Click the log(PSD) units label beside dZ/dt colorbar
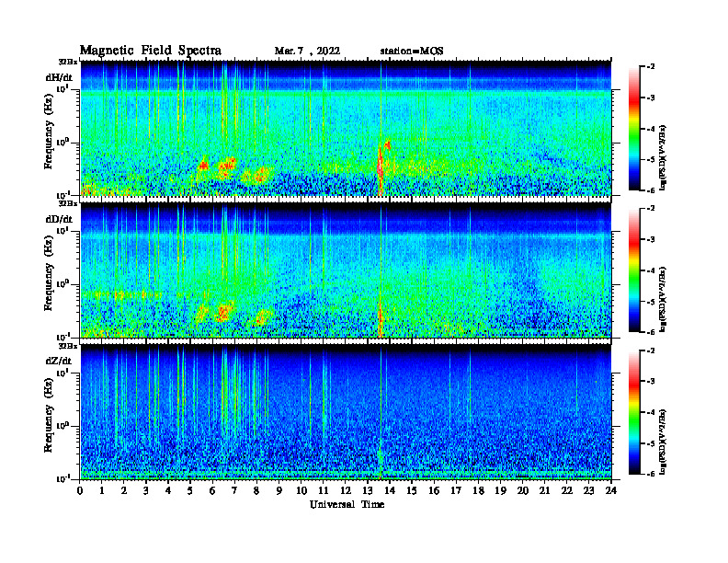The image size is (728, 563). 663,442
